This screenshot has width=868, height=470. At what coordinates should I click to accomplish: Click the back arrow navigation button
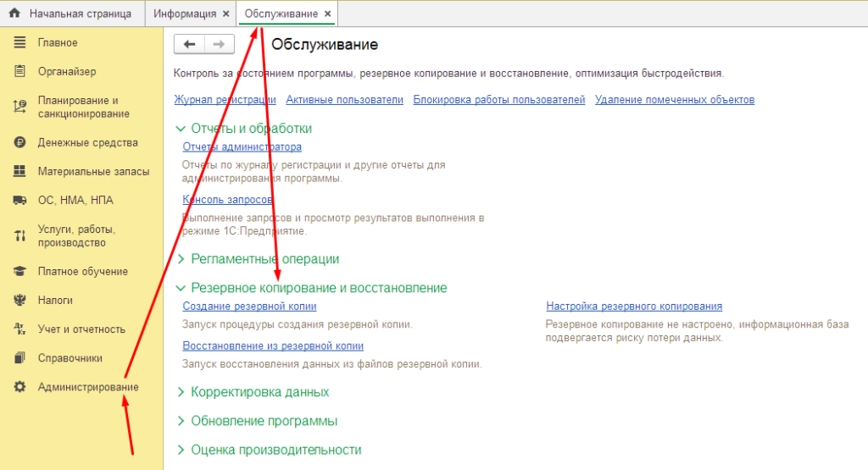pyautogui.click(x=188, y=45)
